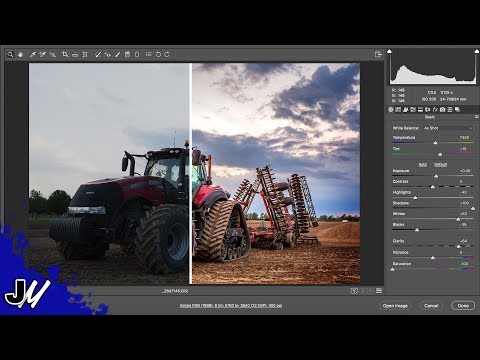Switch to the Snapshots panel tab
480x360 pixels.
tap(457, 109)
